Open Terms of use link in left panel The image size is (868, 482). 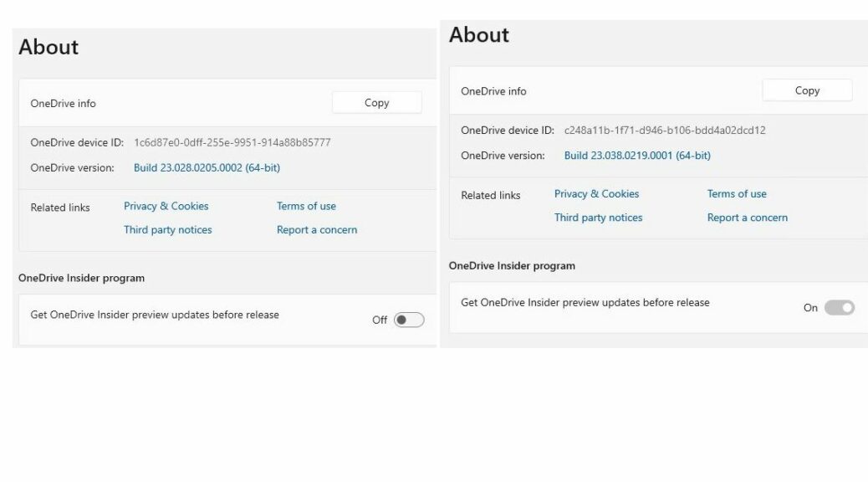(306, 206)
